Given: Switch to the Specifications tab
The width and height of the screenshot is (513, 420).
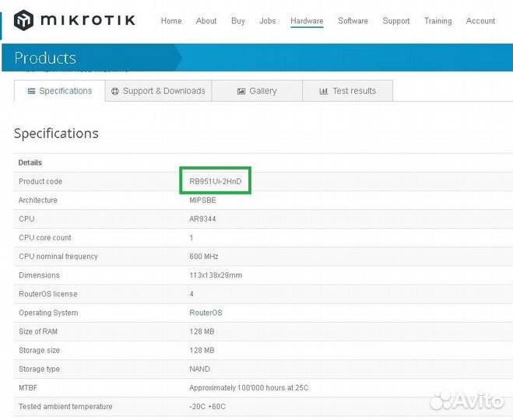Looking at the screenshot, I should point(59,91).
